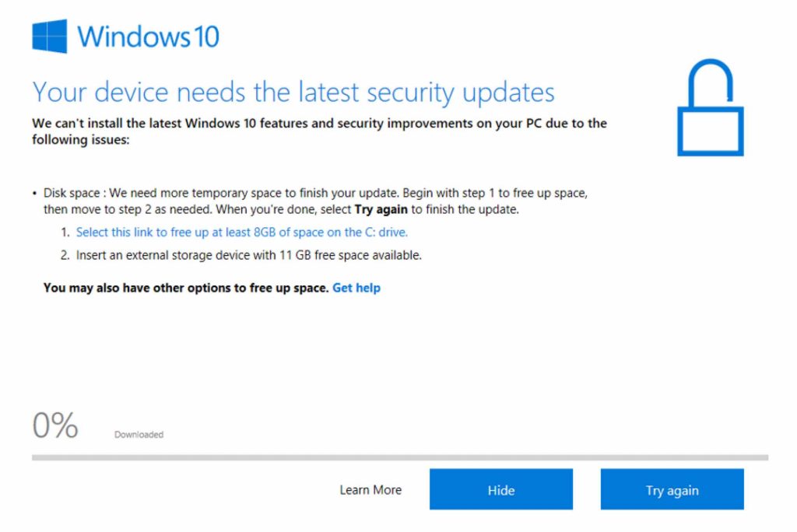Screen dimensions: 797x532
Task: Click the gray download progress bar
Action: (399, 457)
